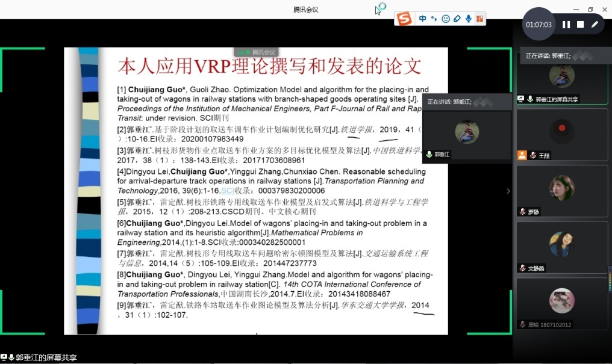Click the 腾讯会议 signal indicator atop the slide
Viewport: 612px width, 364px height.
(256, 52)
